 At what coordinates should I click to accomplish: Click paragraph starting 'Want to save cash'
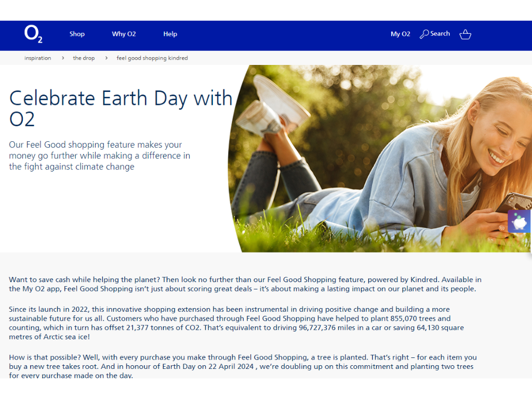pos(245,284)
